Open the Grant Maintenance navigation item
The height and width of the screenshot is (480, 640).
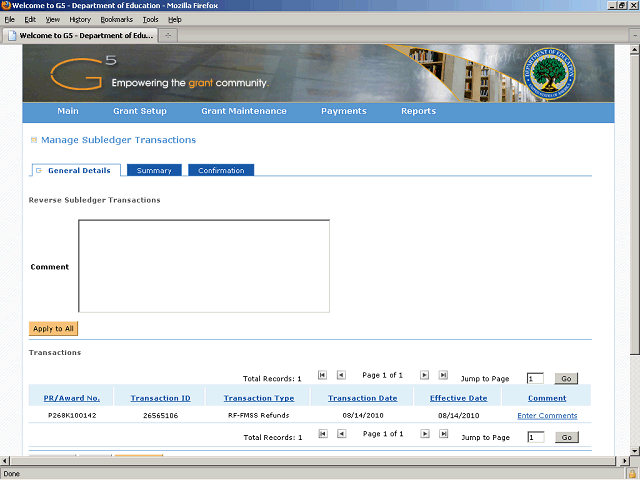click(x=244, y=111)
